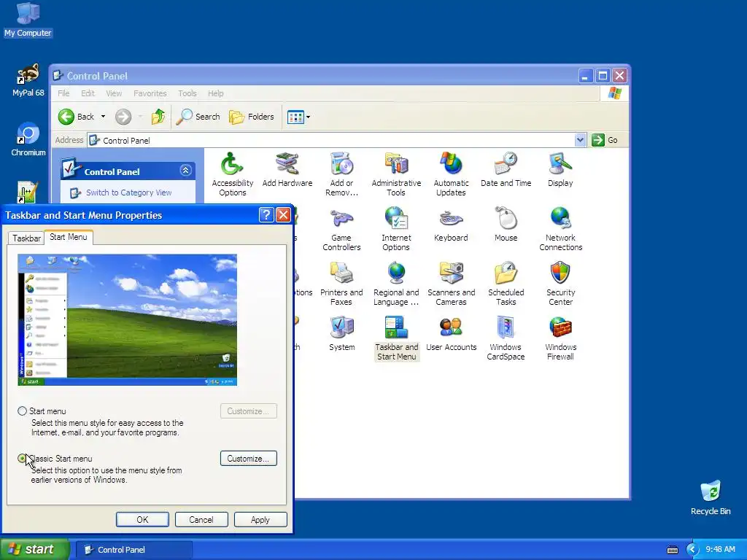Open Date and Time icon
The image size is (747, 560).
click(x=506, y=169)
